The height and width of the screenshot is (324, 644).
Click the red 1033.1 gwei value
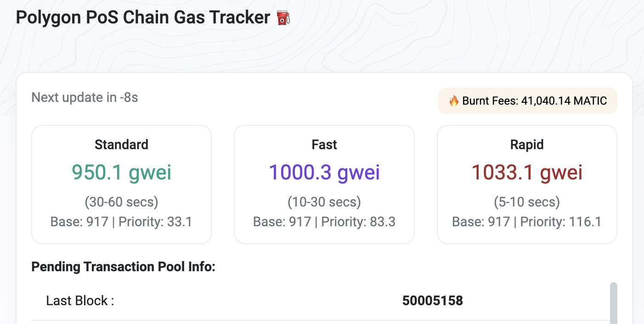tap(527, 172)
